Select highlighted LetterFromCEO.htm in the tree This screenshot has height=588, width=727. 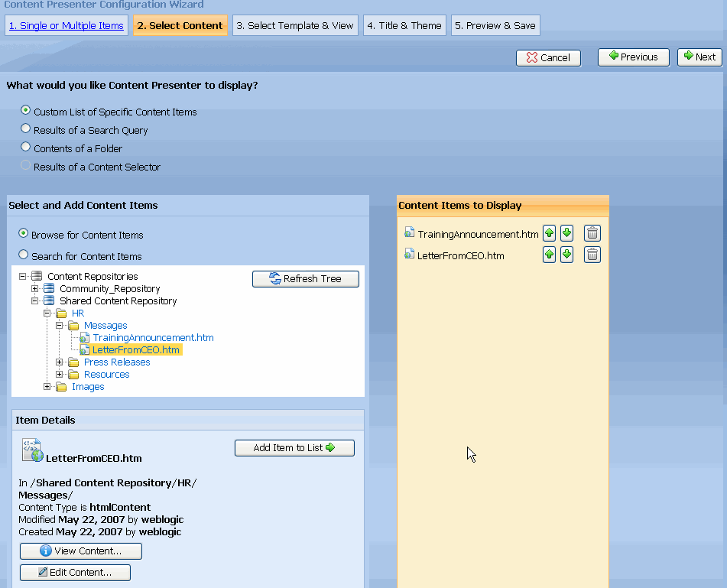(136, 349)
